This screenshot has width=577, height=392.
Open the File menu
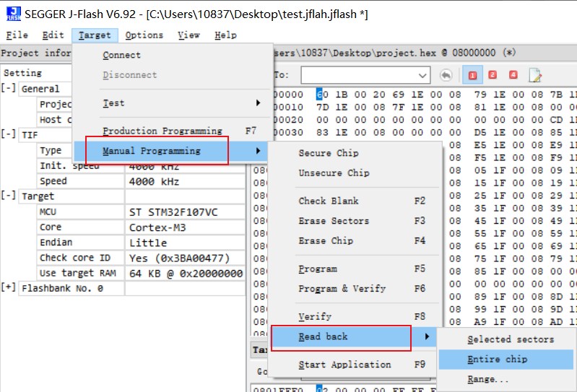(17, 35)
